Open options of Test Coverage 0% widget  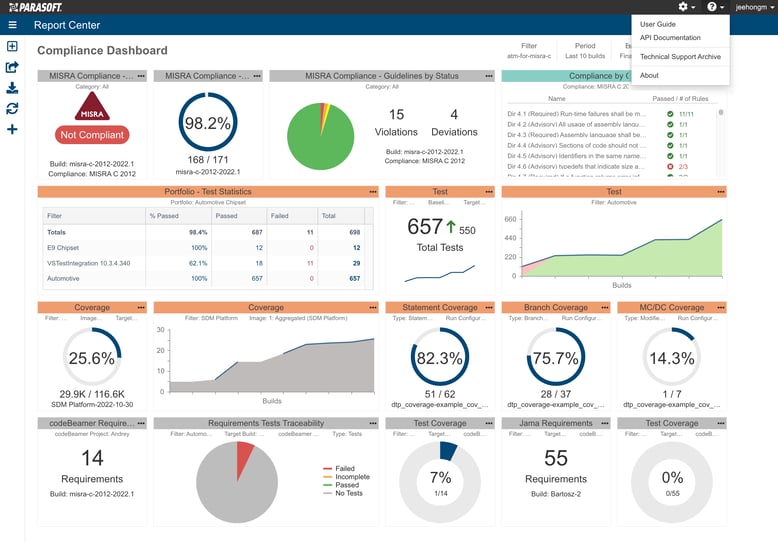721,423
